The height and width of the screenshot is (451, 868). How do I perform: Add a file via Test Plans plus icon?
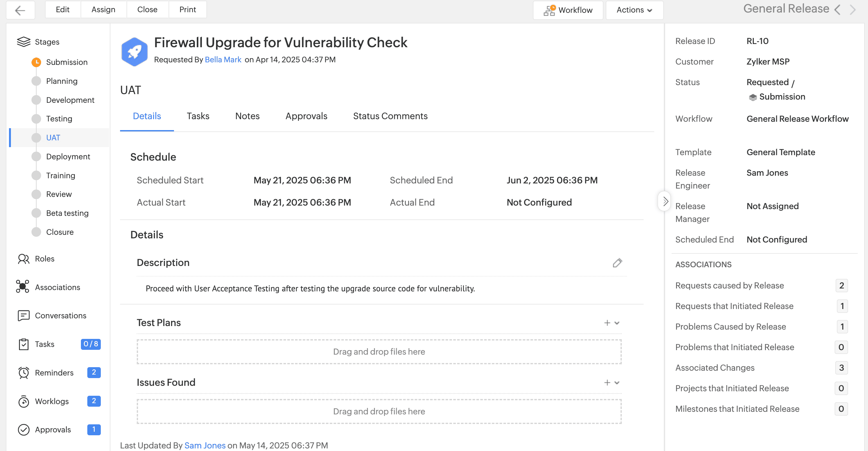pos(607,323)
